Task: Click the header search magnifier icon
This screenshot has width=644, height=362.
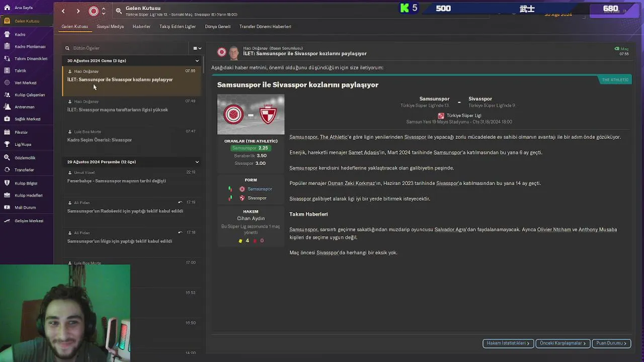Action: click(x=119, y=11)
